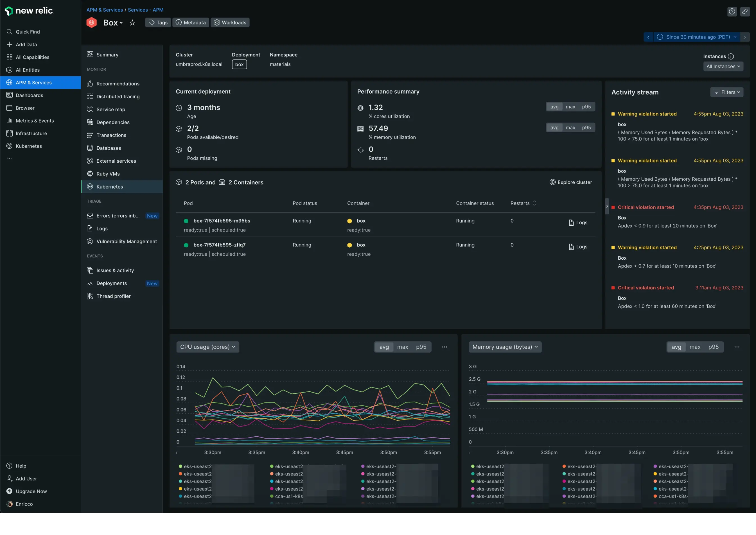
Task: Click the Kubernetes icon in main sidebar
Action: coord(10,146)
